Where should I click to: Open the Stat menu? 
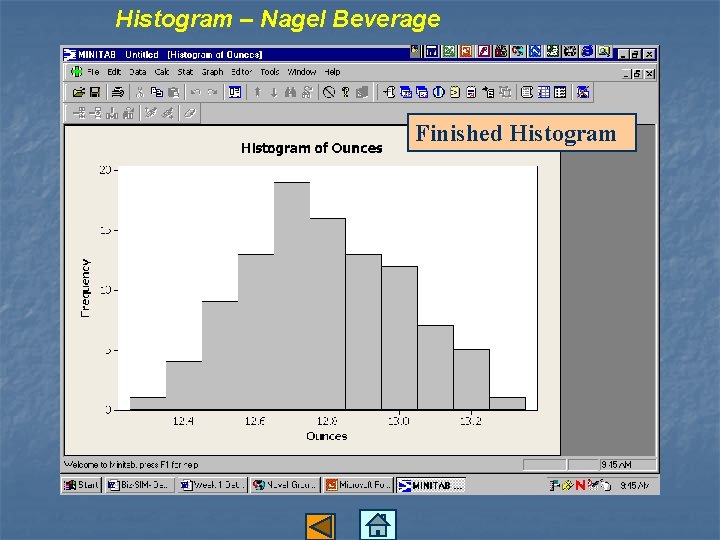pos(185,72)
